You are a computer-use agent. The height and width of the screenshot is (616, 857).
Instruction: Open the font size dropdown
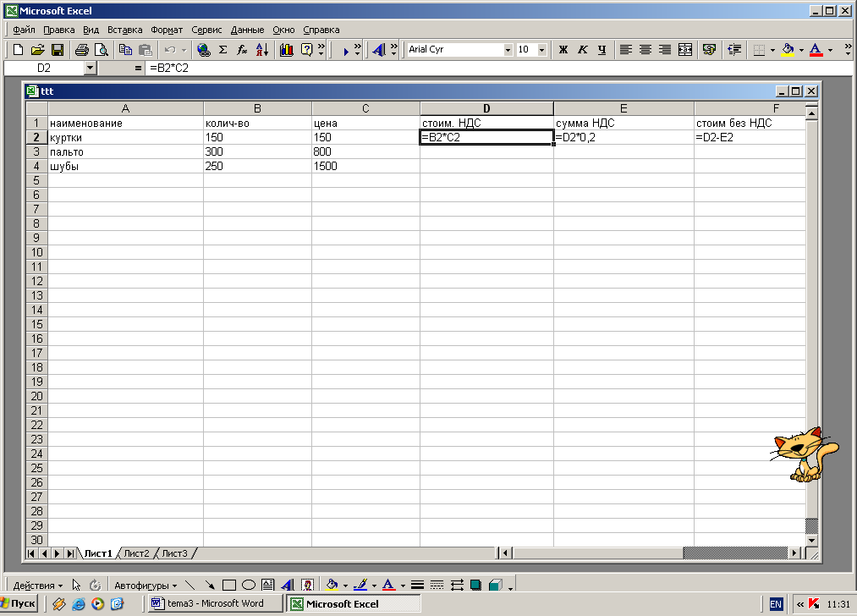[x=541, y=50]
